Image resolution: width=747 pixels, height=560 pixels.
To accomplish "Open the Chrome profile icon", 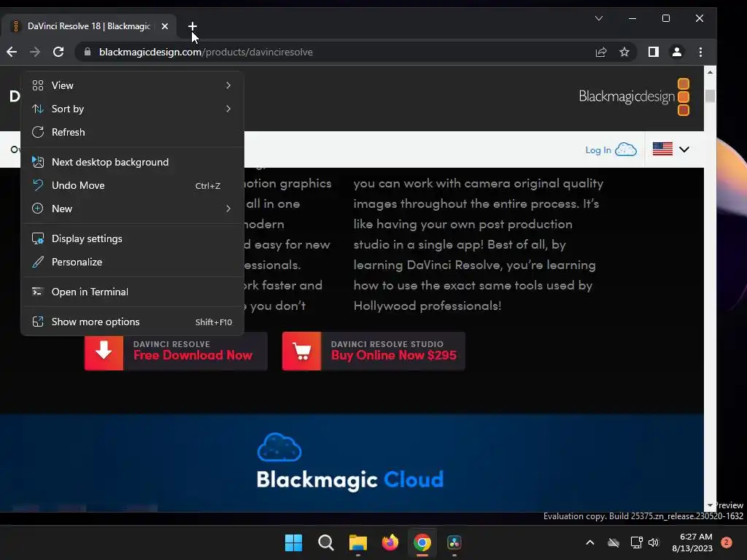I will 676,52.
